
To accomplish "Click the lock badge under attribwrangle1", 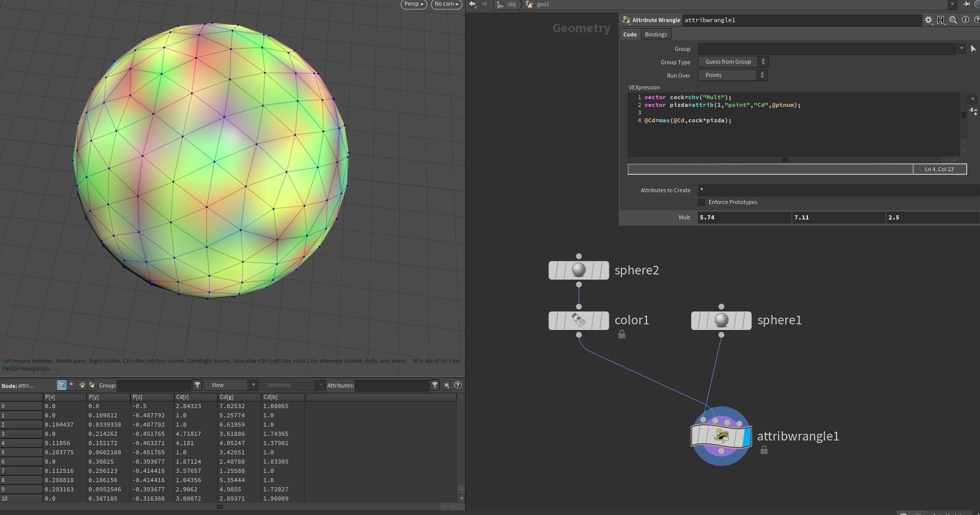I will [764, 450].
